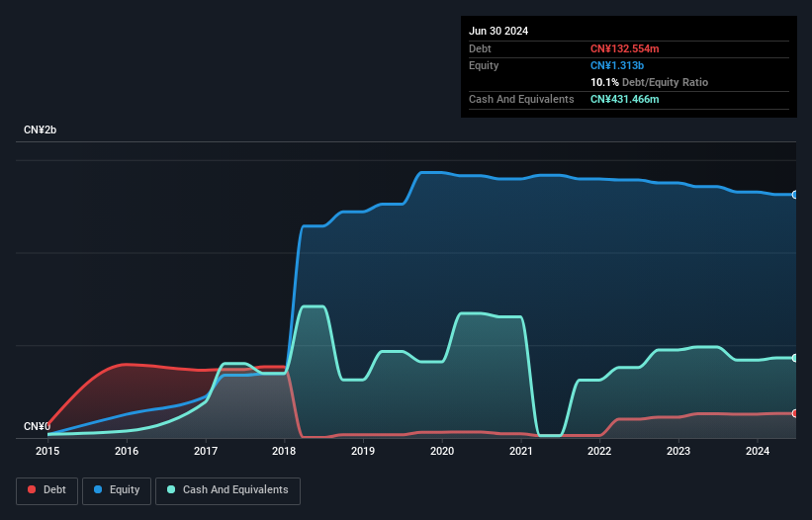Click the Debt row label in tooltip

click(x=480, y=48)
